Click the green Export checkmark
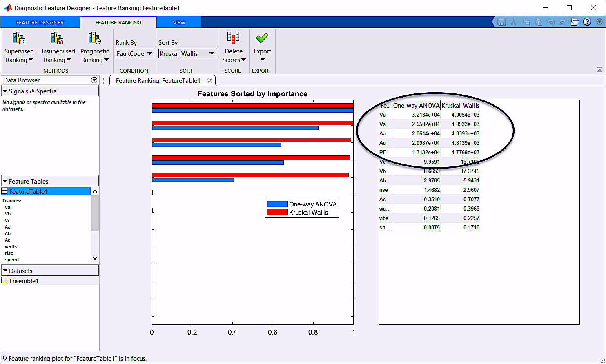Image resolution: width=606 pixels, height=364 pixels. (x=262, y=38)
